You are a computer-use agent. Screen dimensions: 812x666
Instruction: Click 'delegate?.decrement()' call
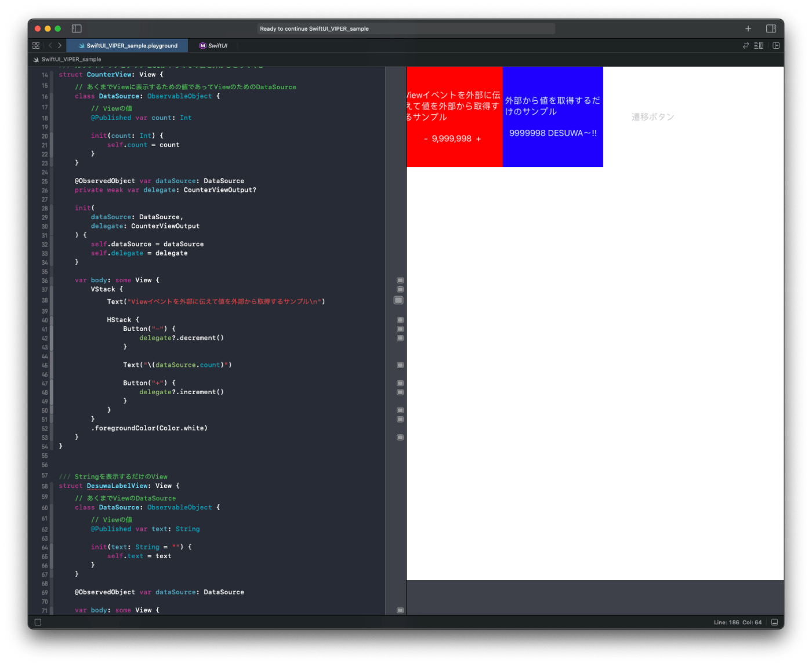182,338
